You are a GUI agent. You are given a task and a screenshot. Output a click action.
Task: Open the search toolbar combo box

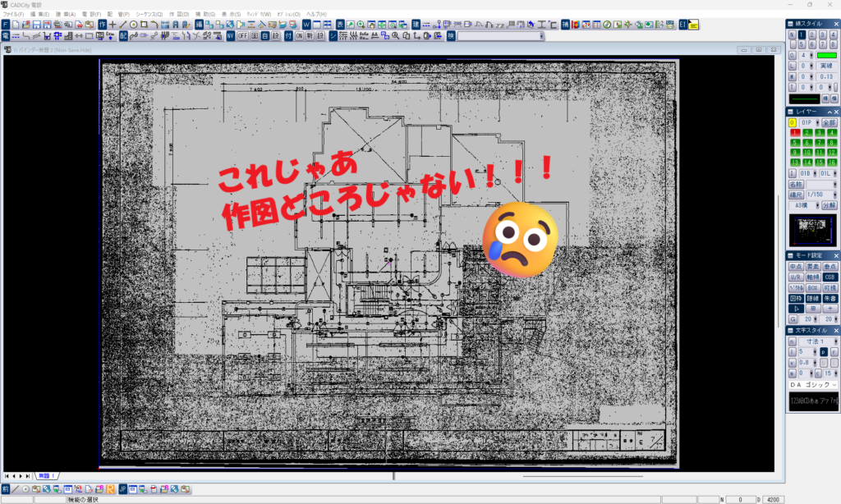click(x=501, y=36)
